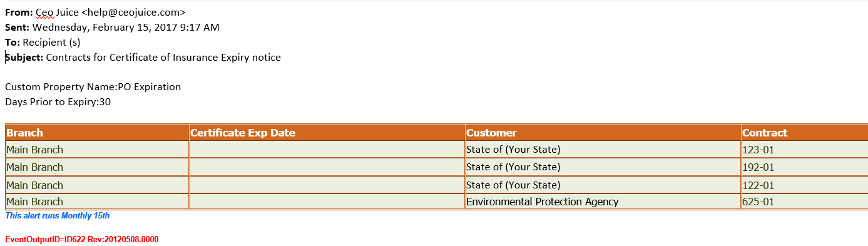Click the 'This alert runs Monthly 15th' text
The width and height of the screenshot is (868, 246).
(58, 216)
